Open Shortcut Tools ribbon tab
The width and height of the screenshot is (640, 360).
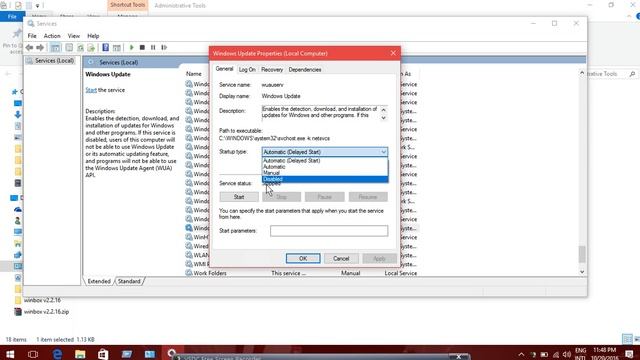point(127,5)
